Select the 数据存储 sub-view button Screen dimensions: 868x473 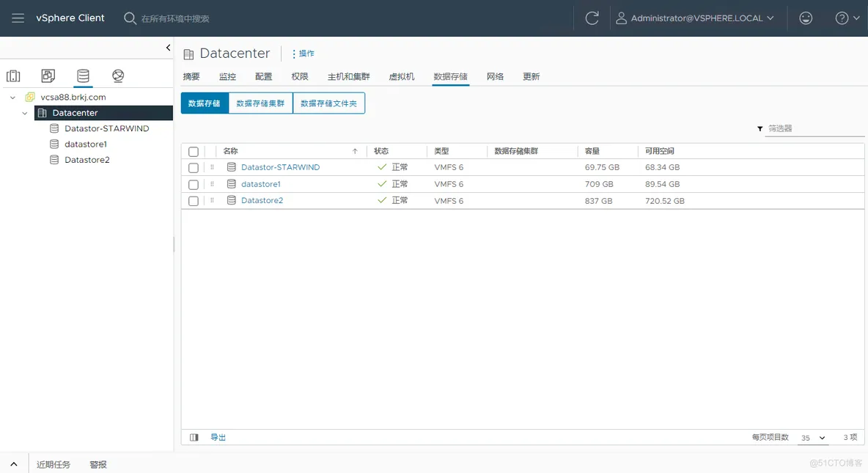pos(205,103)
